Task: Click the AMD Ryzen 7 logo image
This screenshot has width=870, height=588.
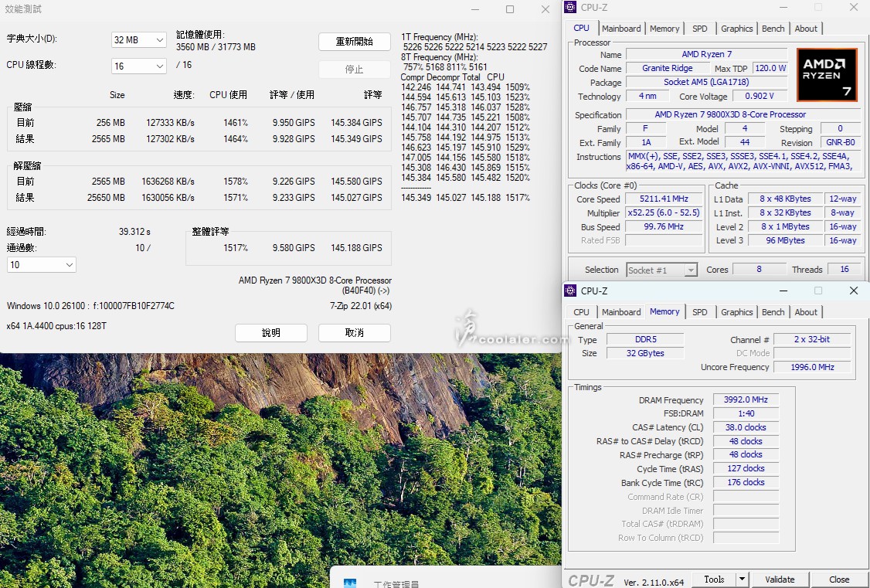Action: click(828, 74)
